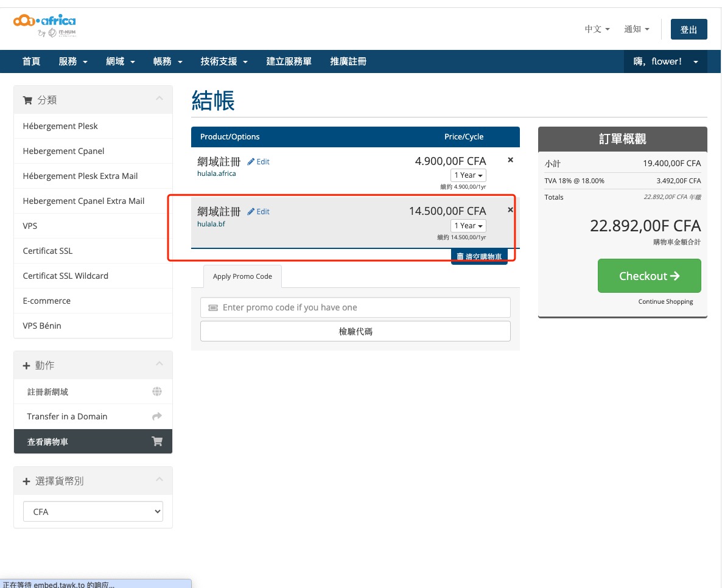Image resolution: width=722 pixels, height=588 pixels.
Task: Click the cart icon in 查看購物車 row
Action: (x=157, y=441)
